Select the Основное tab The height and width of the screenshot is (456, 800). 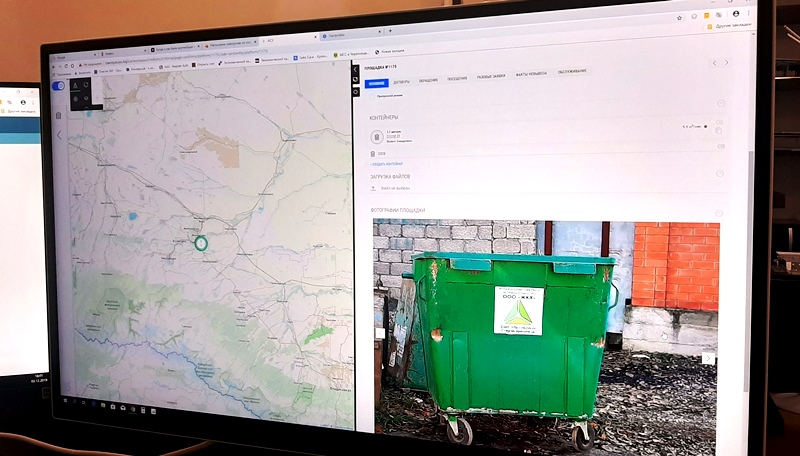[x=378, y=82]
